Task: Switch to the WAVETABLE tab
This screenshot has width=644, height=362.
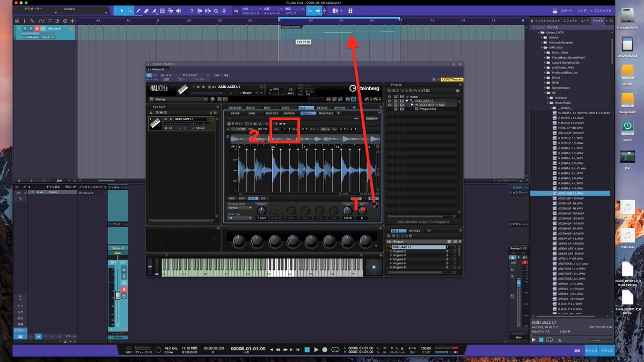Action: pos(326,113)
